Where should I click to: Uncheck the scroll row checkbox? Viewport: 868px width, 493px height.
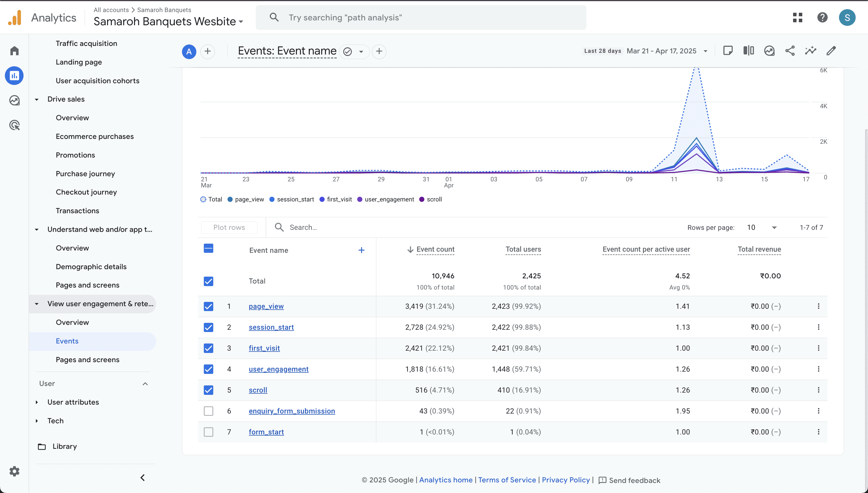coord(209,390)
